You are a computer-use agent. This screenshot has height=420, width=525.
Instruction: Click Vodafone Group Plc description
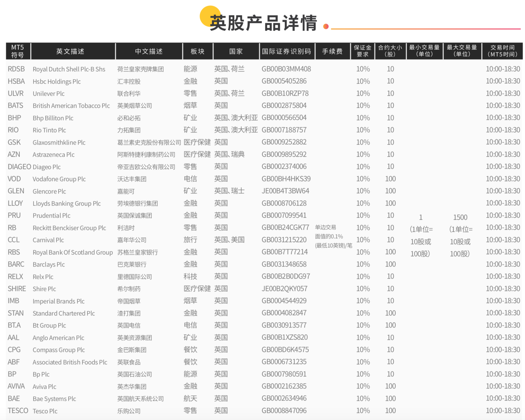point(59,179)
